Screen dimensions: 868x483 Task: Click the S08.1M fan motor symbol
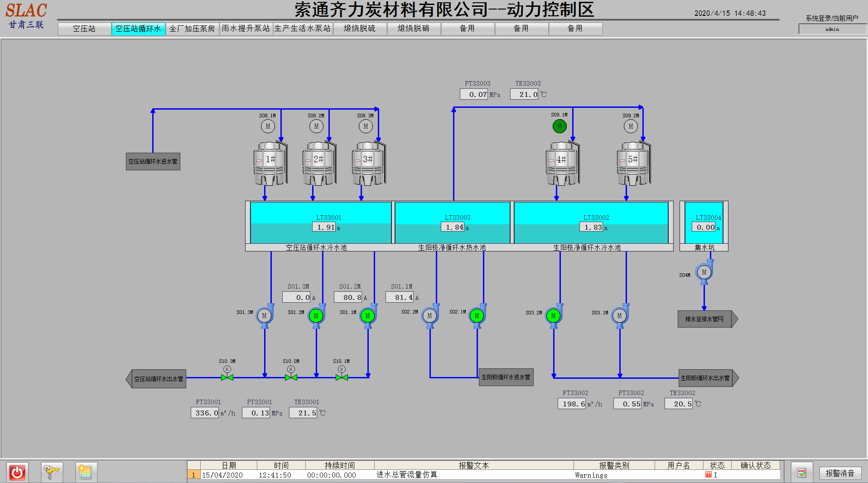pos(268,126)
